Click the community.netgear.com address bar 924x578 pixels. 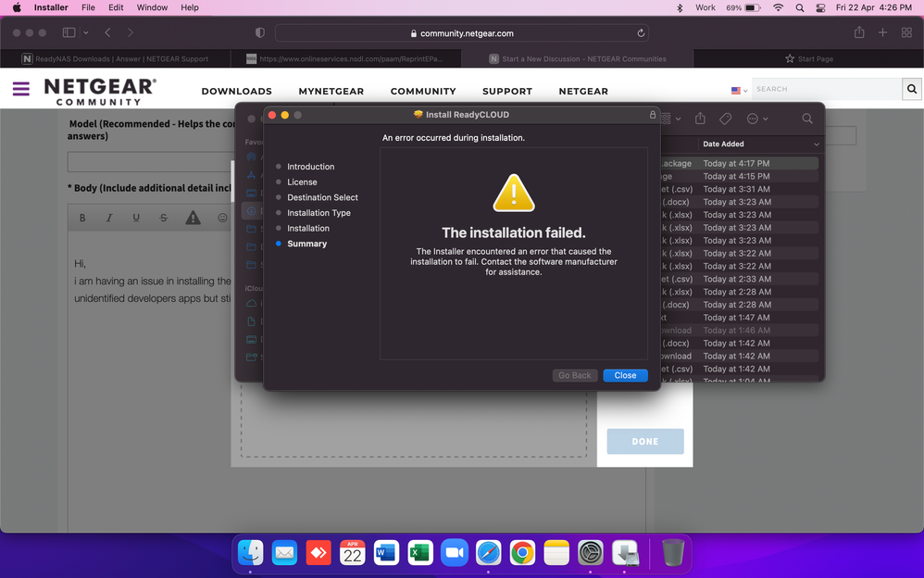[x=461, y=33]
